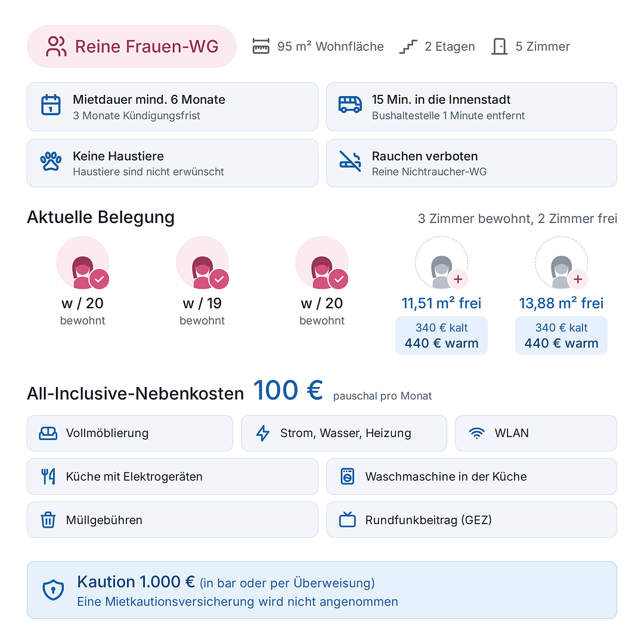Click the plus badge on the 11,51 m² room
This screenshot has width=644, height=644.
(x=458, y=279)
